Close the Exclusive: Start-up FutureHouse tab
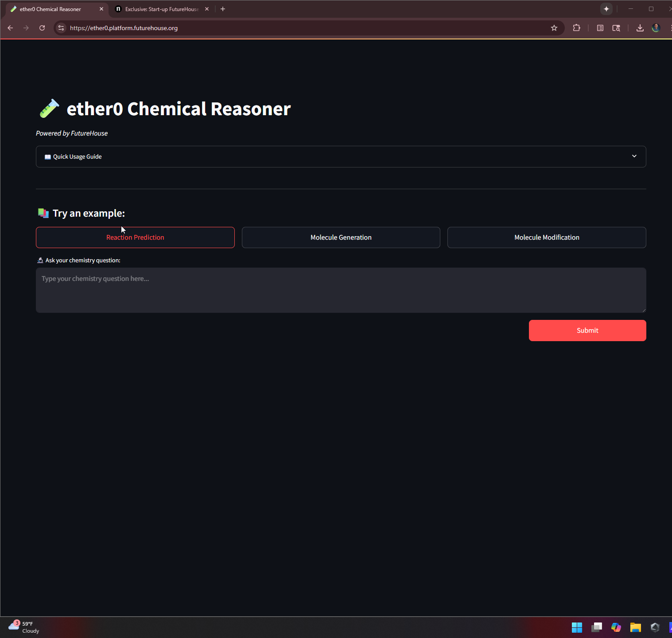Image resolution: width=672 pixels, height=638 pixels. point(207,9)
